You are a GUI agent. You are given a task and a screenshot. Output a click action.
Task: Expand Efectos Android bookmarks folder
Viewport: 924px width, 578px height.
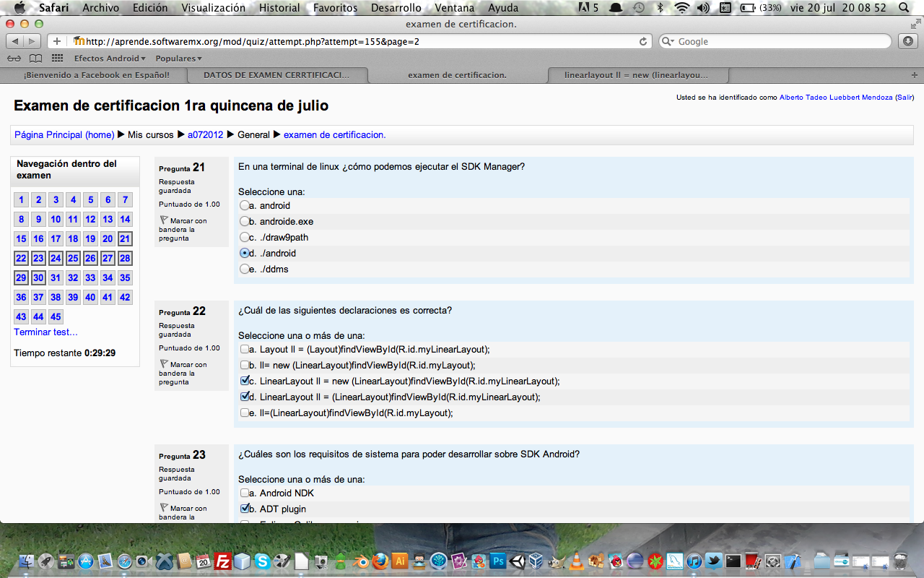110,58
